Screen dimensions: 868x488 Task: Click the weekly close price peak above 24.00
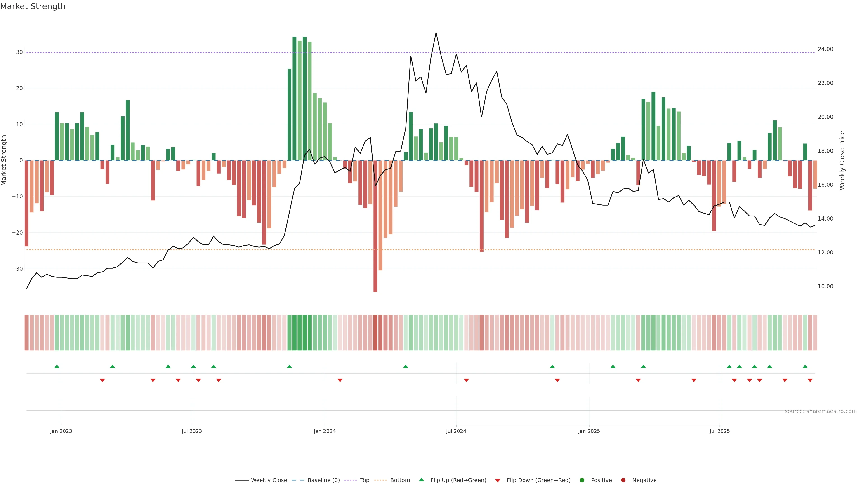click(x=436, y=33)
